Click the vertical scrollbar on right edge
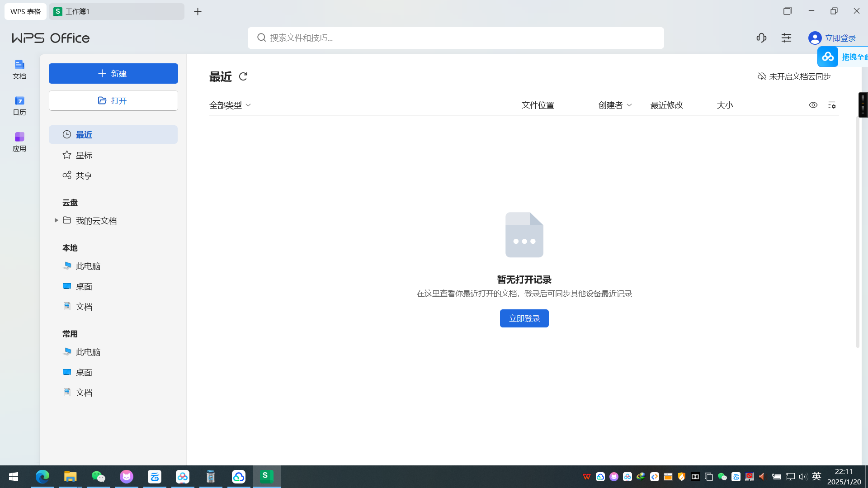Image resolution: width=868 pixels, height=488 pixels. tap(858, 233)
